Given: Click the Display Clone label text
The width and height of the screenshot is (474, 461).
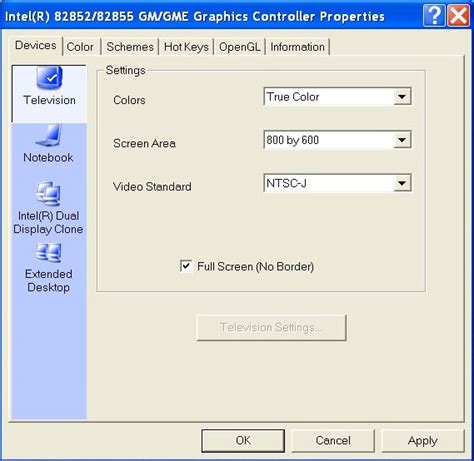Looking at the screenshot, I should [x=48, y=229].
